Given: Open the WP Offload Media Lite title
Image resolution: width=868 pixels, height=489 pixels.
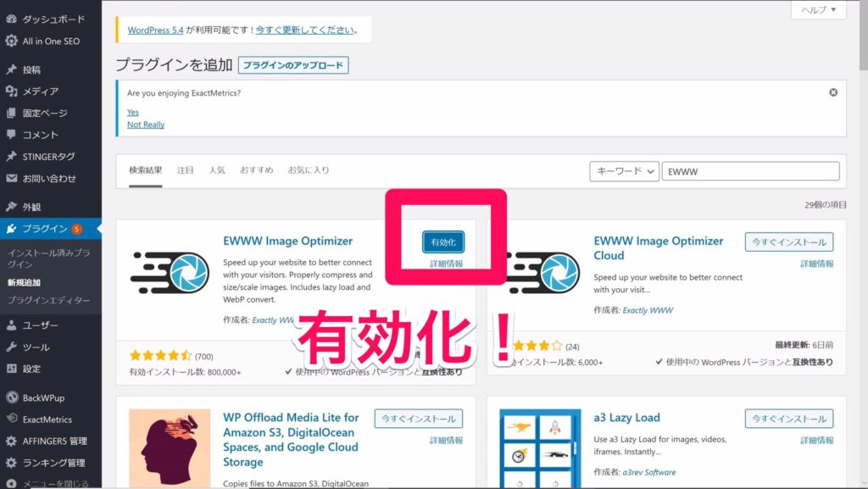Looking at the screenshot, I should pyautogui.click(x=292, y=440).
